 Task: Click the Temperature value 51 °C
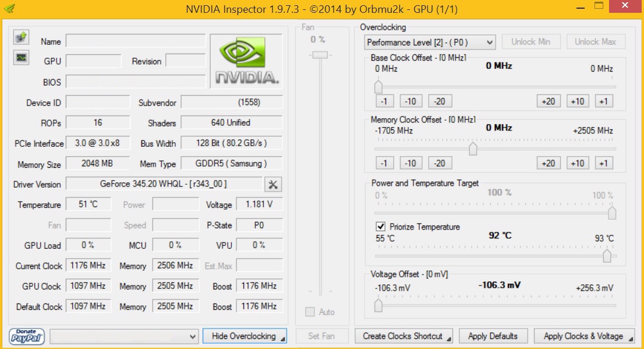[89, 205]
